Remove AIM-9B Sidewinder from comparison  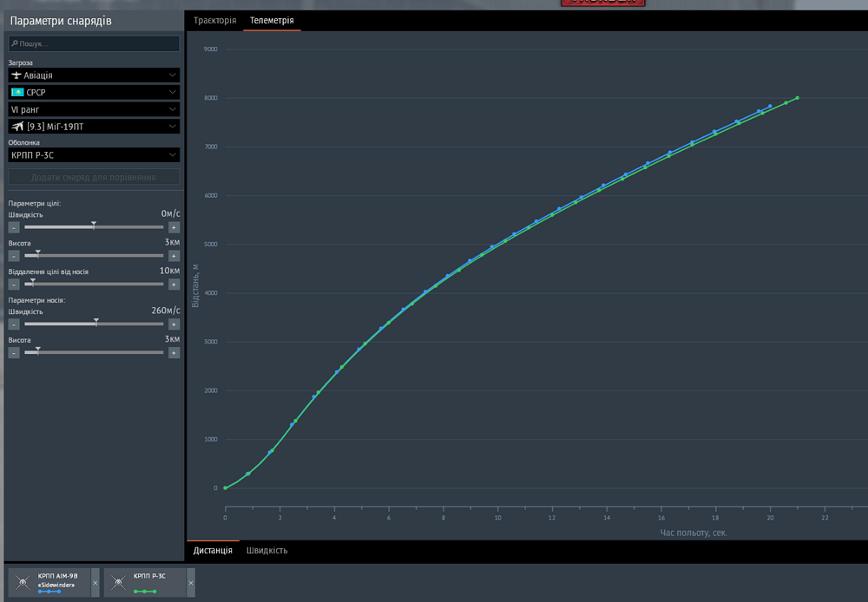95,583
